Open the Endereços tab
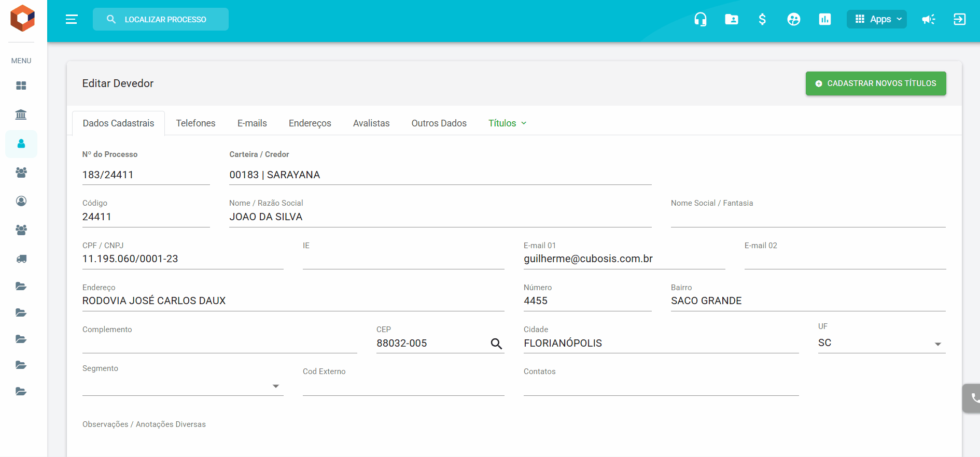Viewport: 980px width, 457px height. pos(310,123)
